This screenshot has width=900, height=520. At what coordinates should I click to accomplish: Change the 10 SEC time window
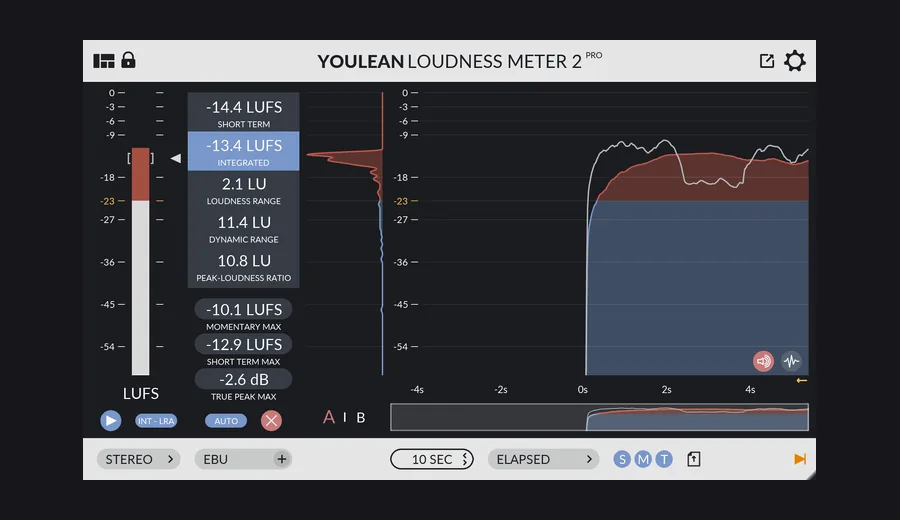point(432,459)
